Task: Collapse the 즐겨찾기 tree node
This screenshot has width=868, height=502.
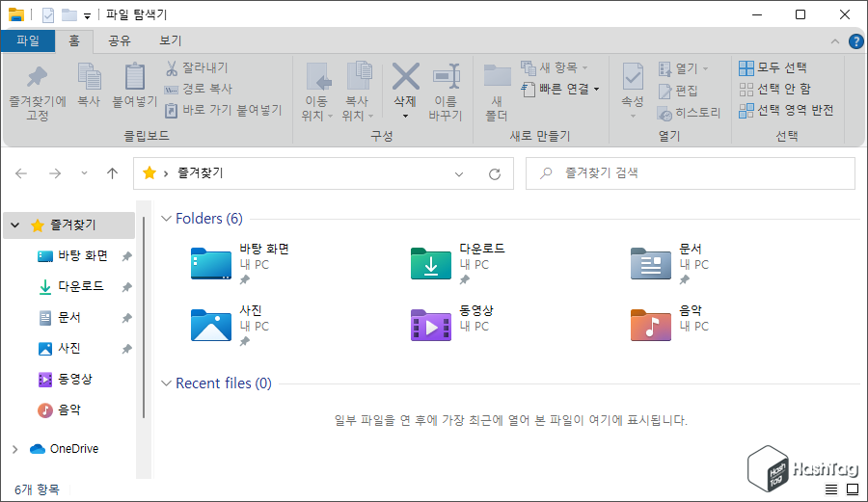Action: 14,225
